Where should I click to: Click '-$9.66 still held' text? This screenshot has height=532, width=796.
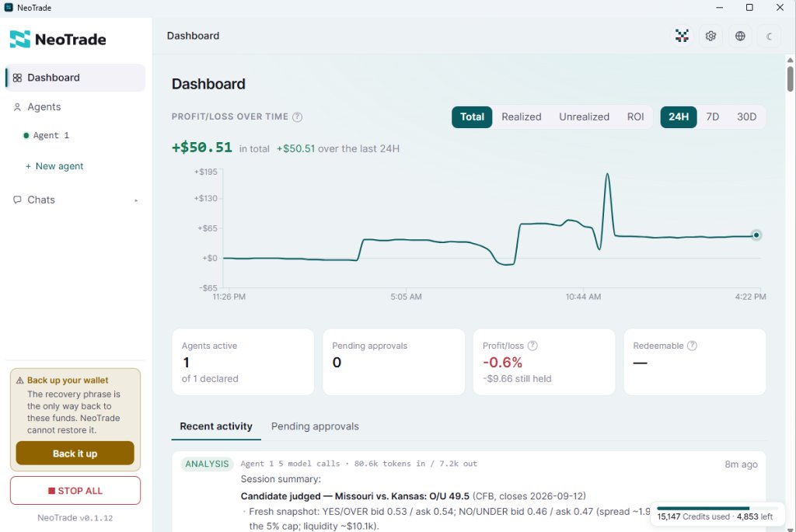point(517,379)
